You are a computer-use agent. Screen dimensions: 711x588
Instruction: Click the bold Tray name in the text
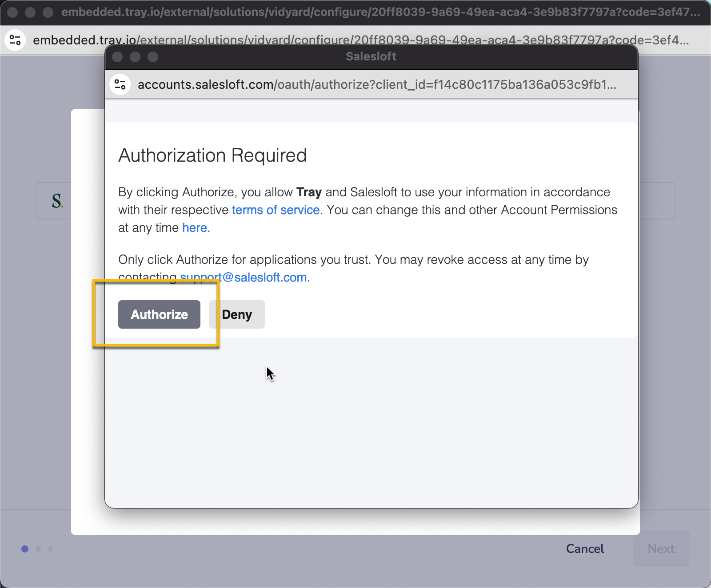pyautogui.click(x=309, y=192)
